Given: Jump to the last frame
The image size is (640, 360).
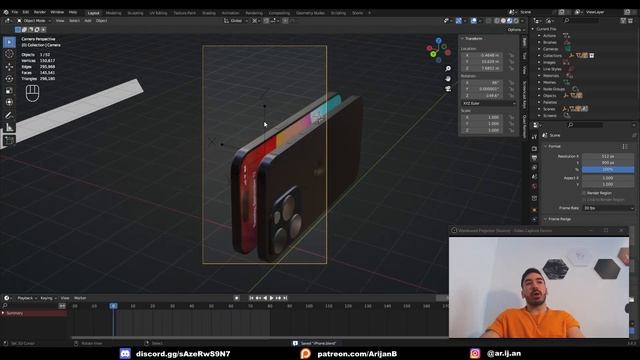Looking at the screenshot, I should (x=285, y=298).
